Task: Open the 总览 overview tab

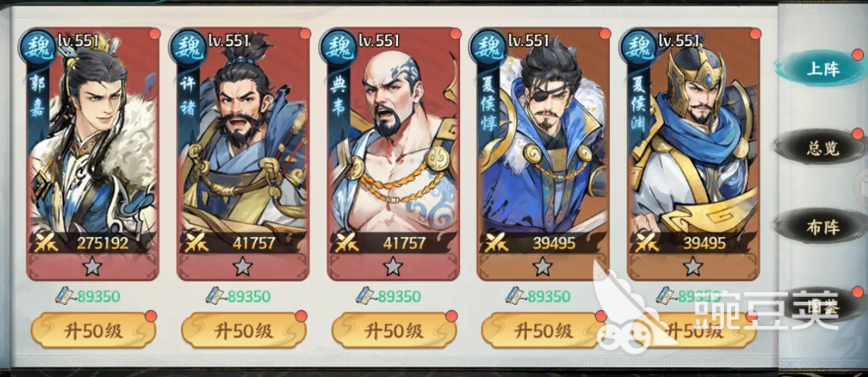Action: [x=822, y=148]
